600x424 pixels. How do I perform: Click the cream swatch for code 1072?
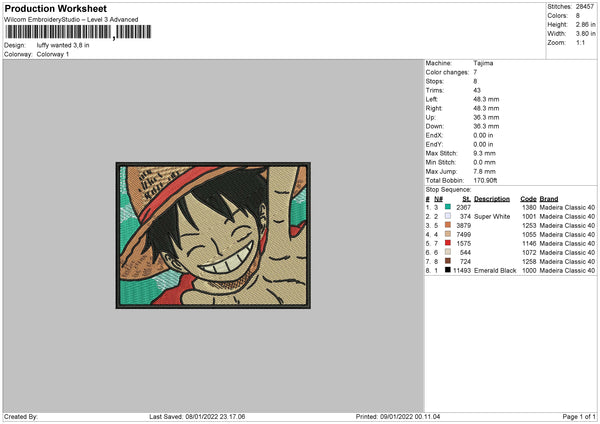click(448, 252)
